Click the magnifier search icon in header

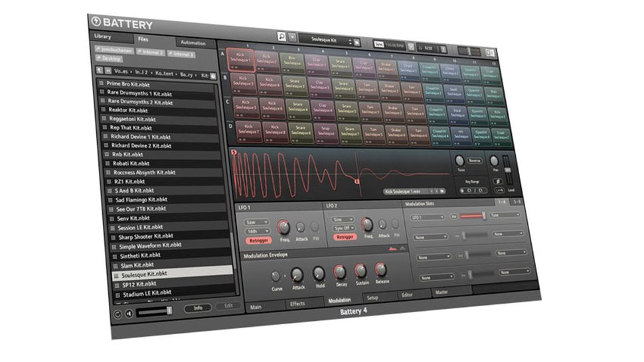pyautogui.click(x=282, y=37)
